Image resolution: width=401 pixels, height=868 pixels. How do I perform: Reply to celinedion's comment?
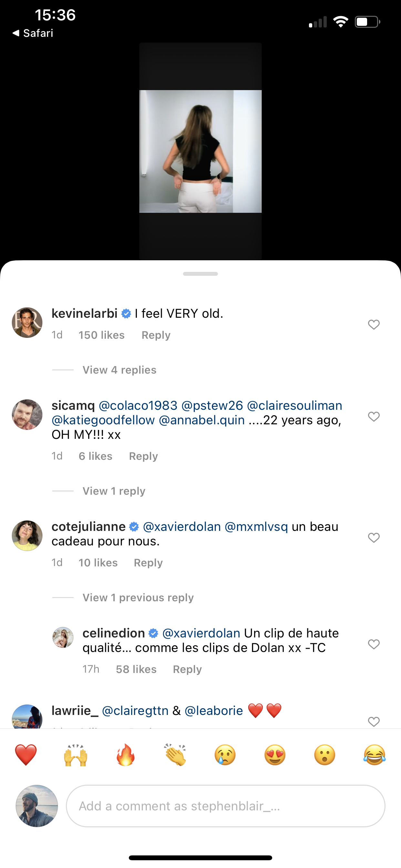tap(187, 669)
